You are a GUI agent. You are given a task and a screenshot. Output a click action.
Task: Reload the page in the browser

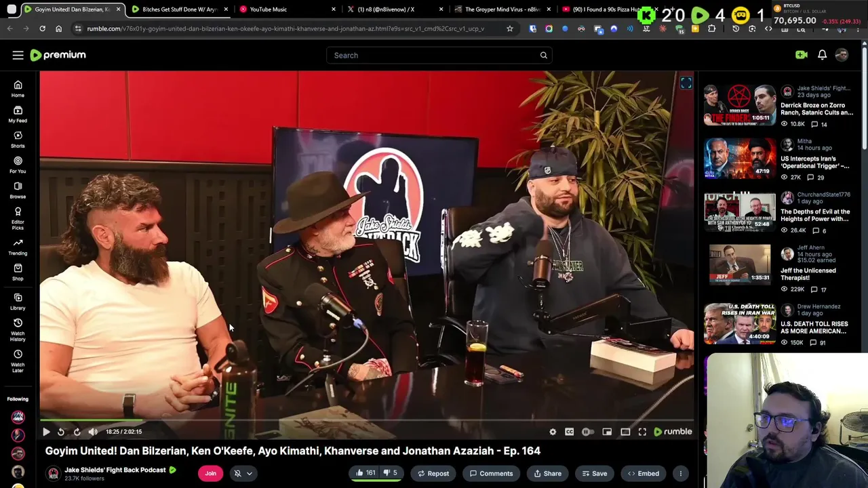[42, 28]
